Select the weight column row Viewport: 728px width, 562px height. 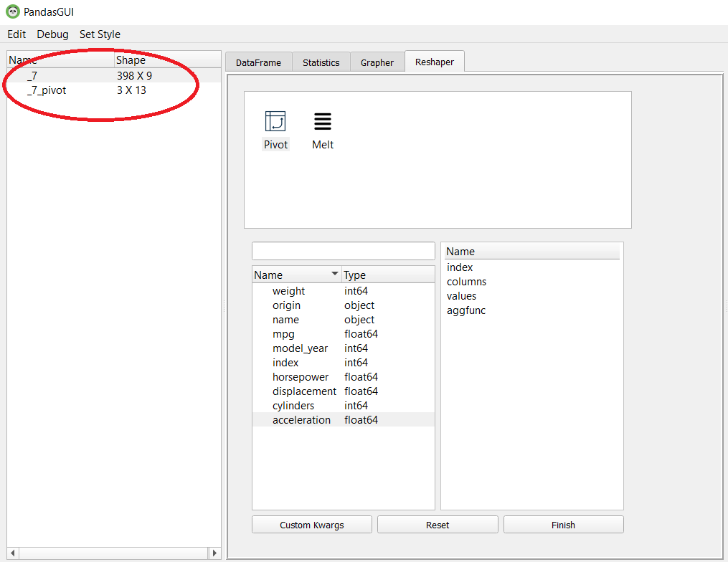(x=343, y=291)
